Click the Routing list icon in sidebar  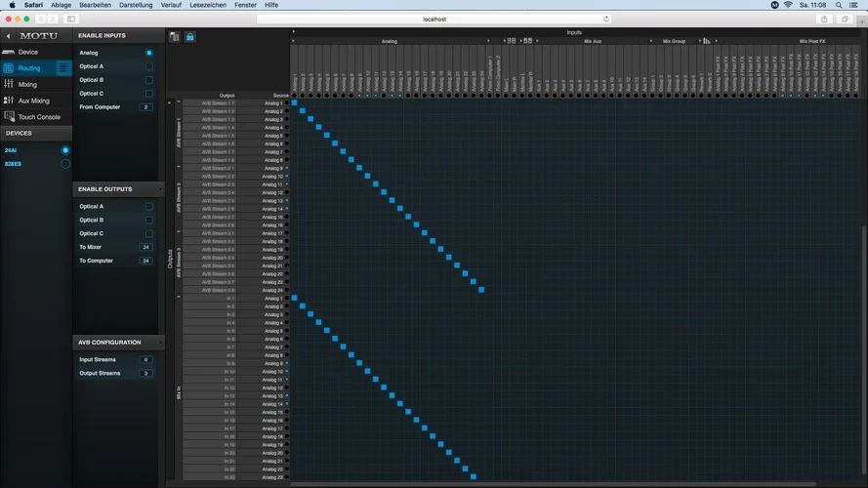click(63, 68)
